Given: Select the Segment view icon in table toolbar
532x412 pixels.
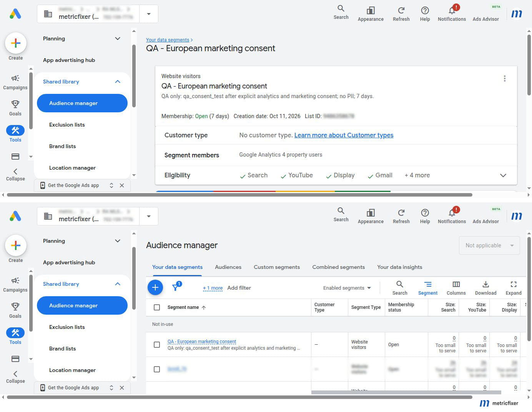Looking at the screenshot, I should (428, 288).
